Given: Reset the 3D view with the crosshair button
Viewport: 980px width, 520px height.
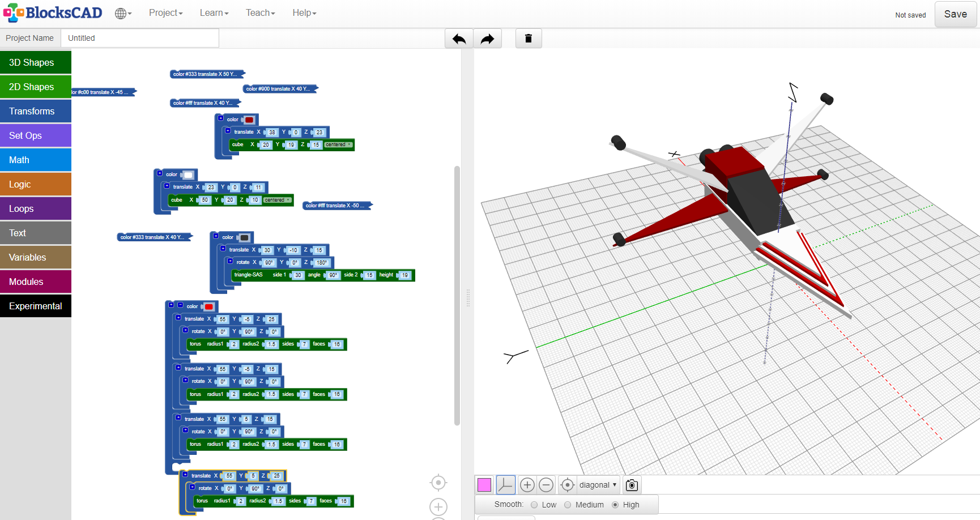Looking at the screenshot, I should pos(567,485).
